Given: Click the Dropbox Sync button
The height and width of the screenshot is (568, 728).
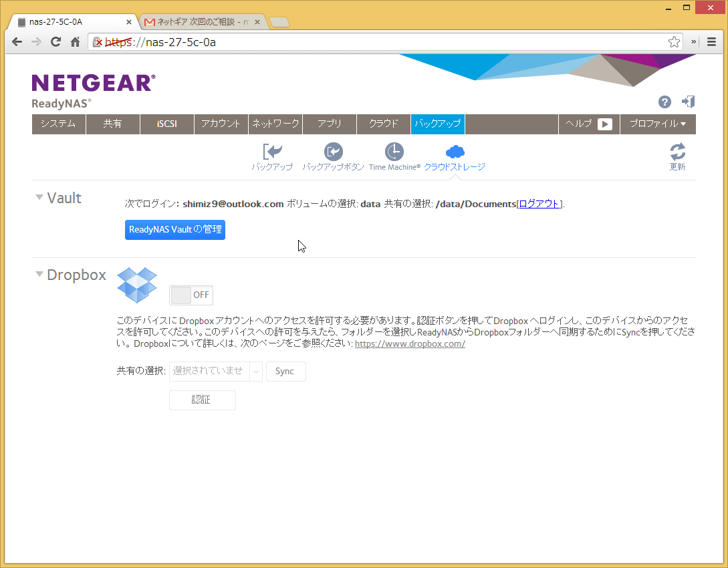Looking at the screenshot, I should coord(285,372).
